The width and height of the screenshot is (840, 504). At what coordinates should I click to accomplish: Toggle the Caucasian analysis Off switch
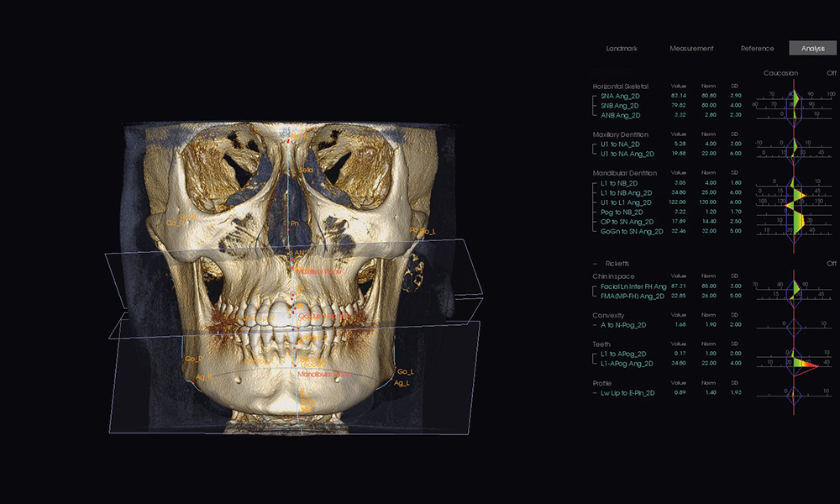[831, 73]
